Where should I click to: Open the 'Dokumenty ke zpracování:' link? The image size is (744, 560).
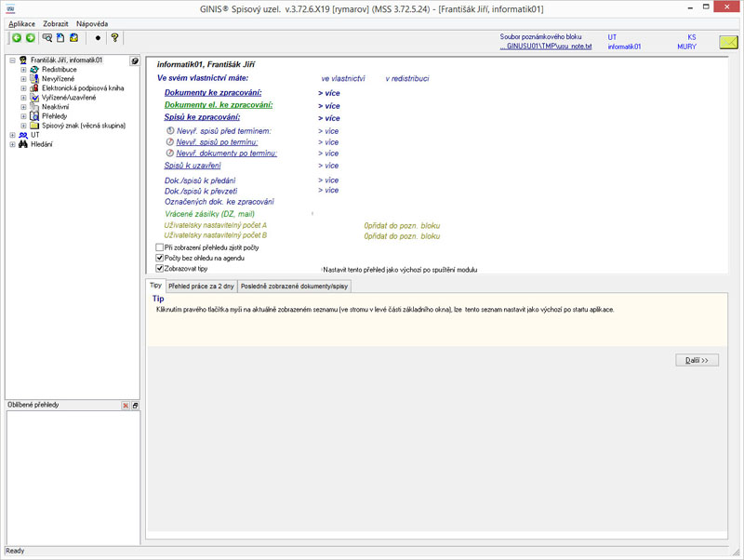point(213,92)
